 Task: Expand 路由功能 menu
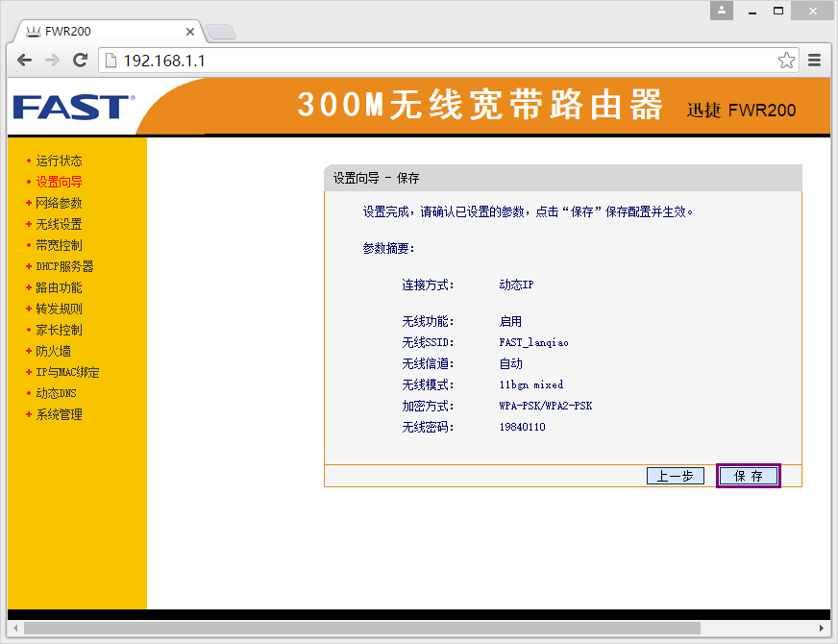click(x=59, y=287)
